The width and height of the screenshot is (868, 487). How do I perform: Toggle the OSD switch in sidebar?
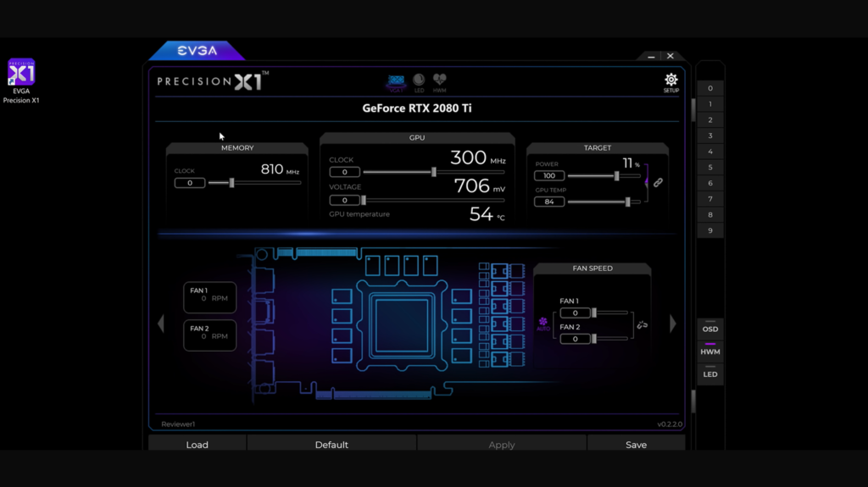coord(709,329)
